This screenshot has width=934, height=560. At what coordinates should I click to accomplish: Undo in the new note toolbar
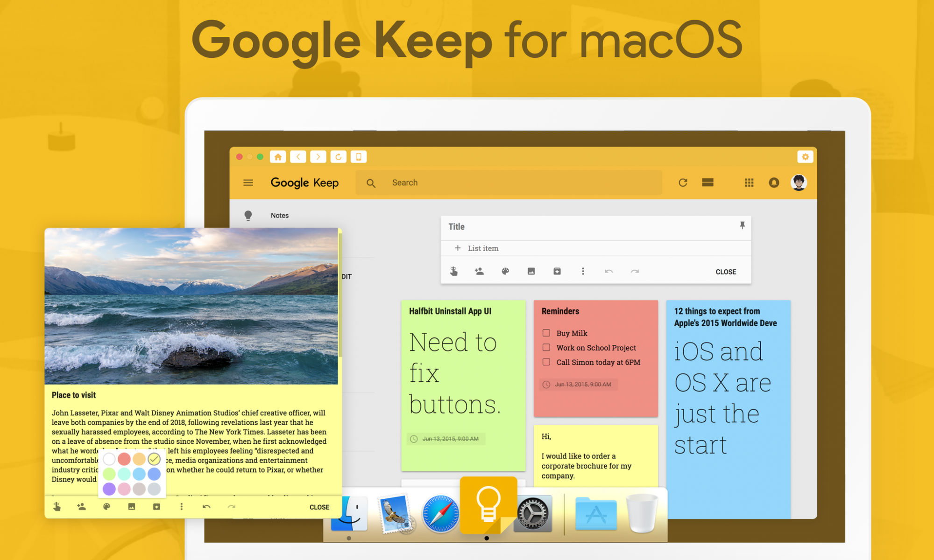[x=609, y=271]
